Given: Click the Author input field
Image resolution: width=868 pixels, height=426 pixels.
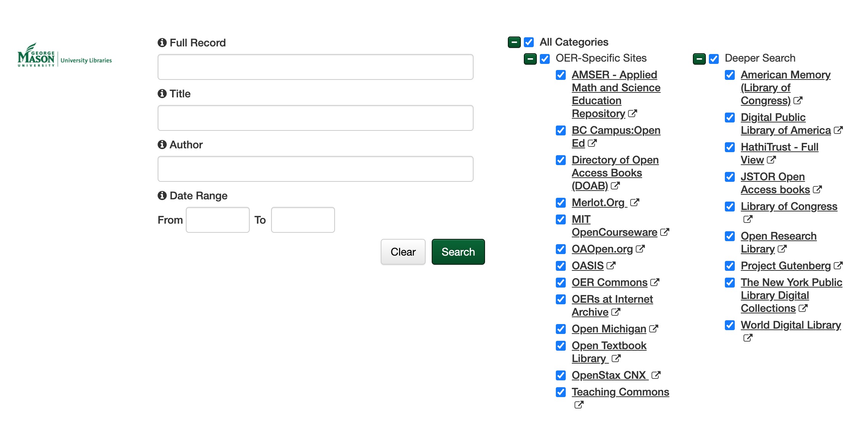Looking at the screenshot, I should point(316,169).
